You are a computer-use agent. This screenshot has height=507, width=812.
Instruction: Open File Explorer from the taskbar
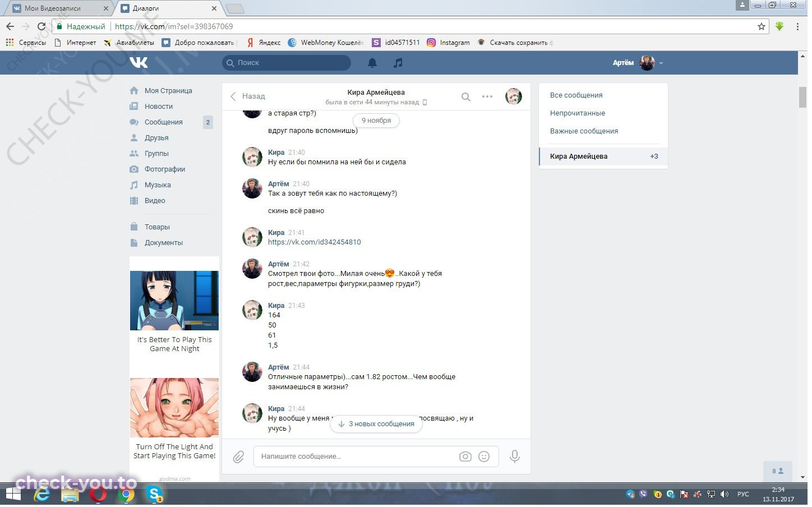point(70,495)
